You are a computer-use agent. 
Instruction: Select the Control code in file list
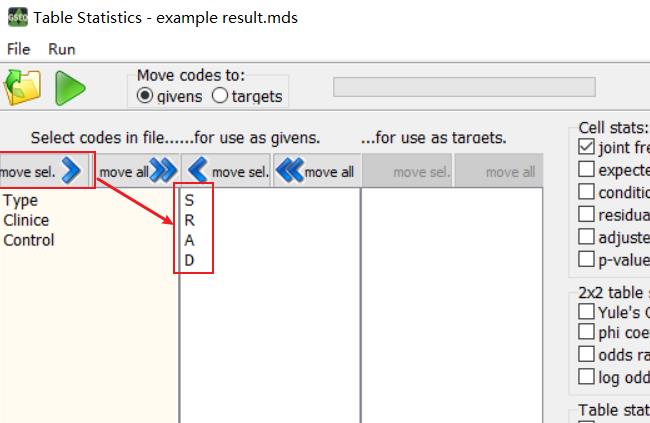29,240
